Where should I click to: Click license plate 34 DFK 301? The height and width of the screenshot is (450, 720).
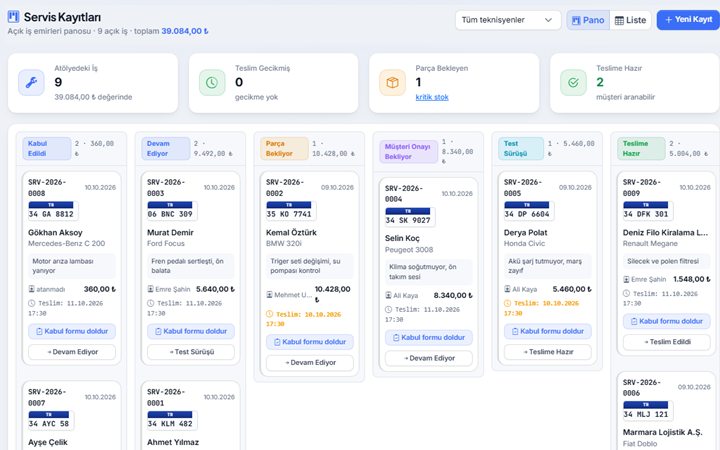[646, 210]
